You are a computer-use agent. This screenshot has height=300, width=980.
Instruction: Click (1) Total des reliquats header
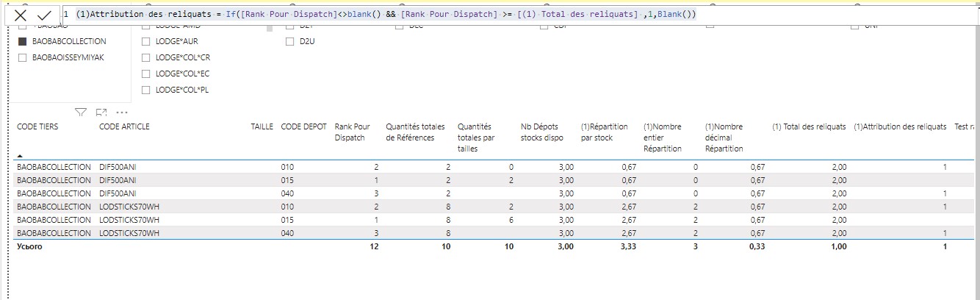(x=809, y=126)
